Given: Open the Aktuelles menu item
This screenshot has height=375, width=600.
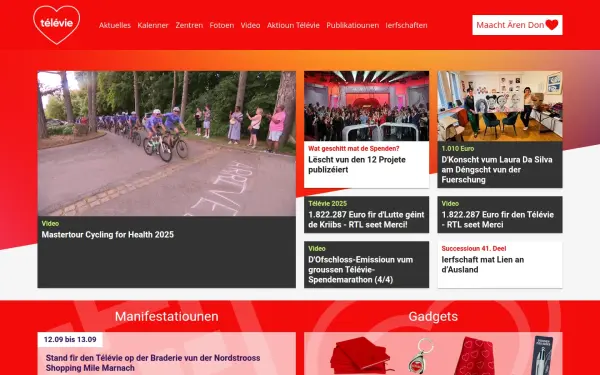Looking at the screenshot, I should (115, 25).
